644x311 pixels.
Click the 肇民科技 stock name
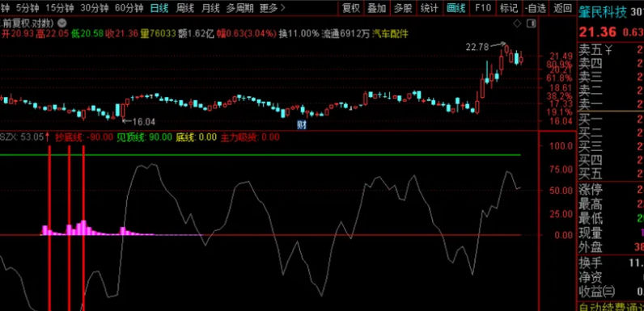[603, 12]
